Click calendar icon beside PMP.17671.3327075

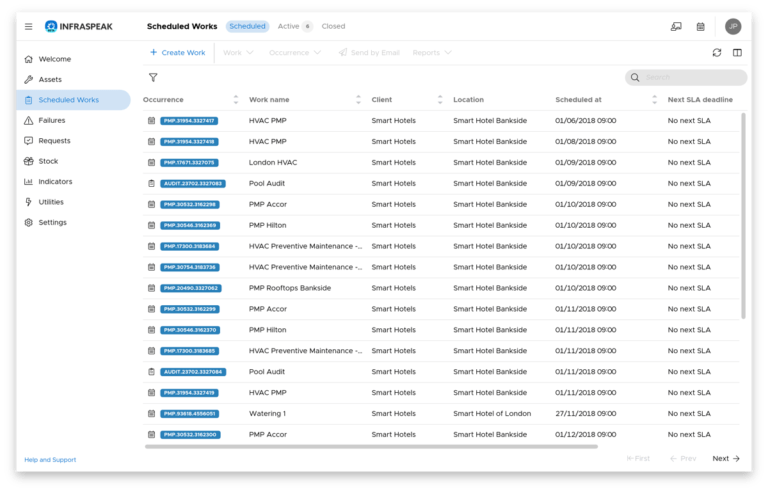151,162
